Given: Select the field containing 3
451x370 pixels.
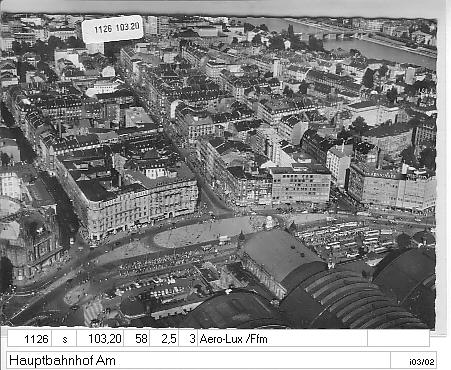Looking at the screenshot, I should click(188, 339).
